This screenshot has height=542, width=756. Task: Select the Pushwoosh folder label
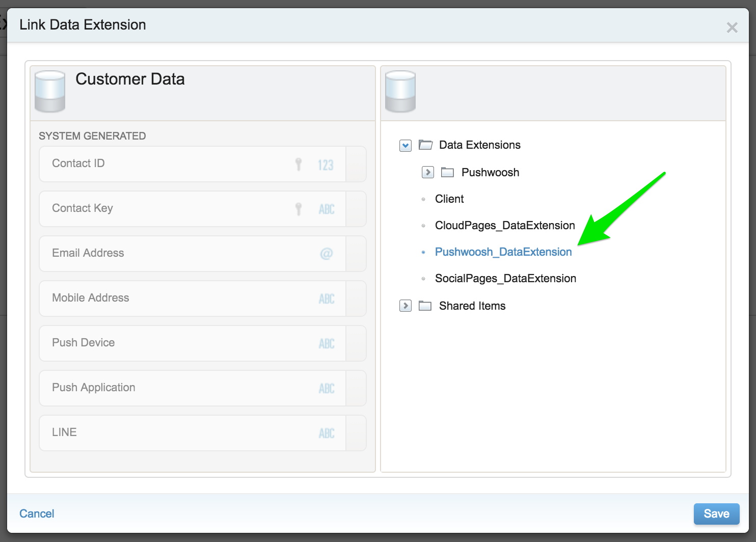tap(490, 172)
